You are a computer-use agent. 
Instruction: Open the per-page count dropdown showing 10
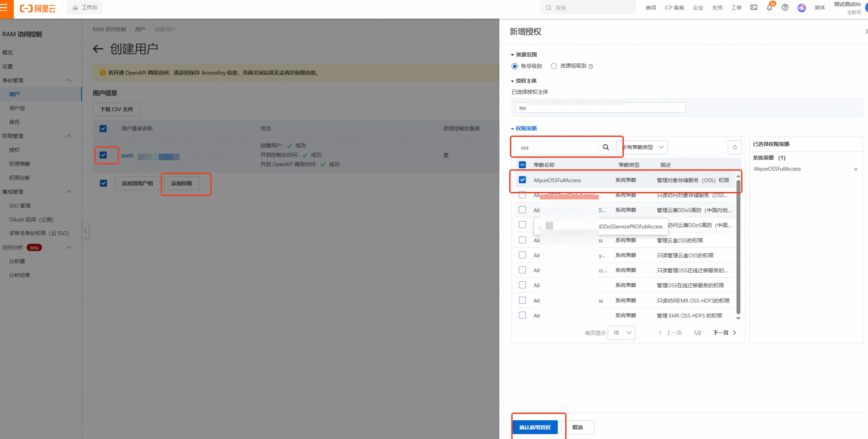(x=621, y=333)
